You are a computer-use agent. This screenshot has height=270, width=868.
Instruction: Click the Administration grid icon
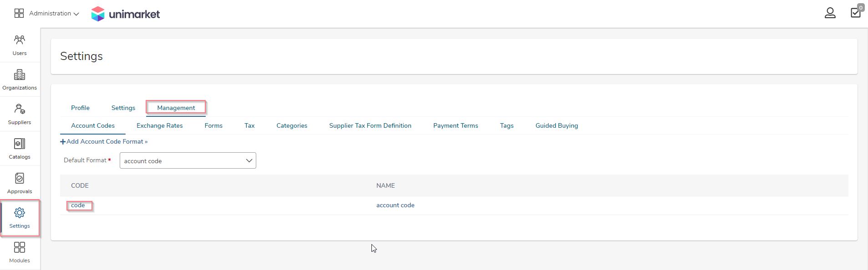tap(19, 13)
